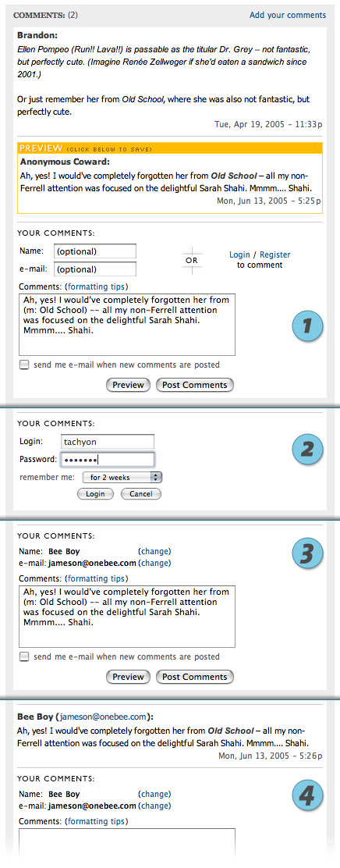Click Add your comments link
Image resolution: width=340 pixels, height=868 pixels.
(x=288, y=15)
